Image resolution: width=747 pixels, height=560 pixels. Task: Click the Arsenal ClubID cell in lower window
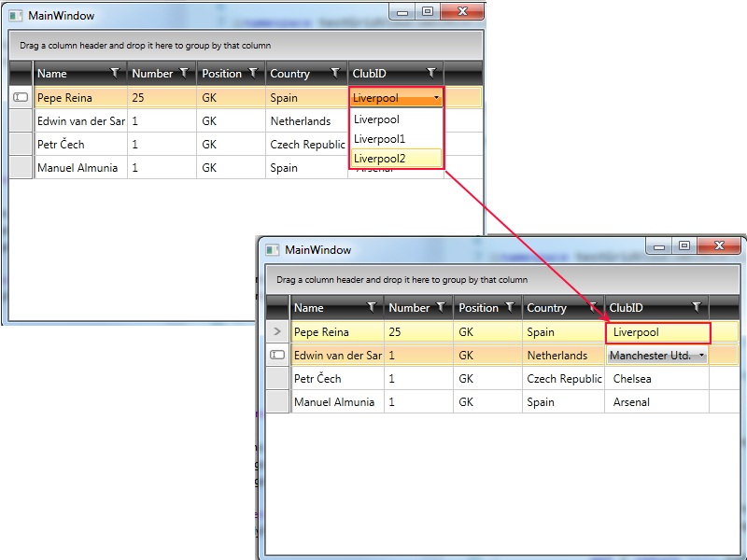pyautogui.click(x=656, y=402)
